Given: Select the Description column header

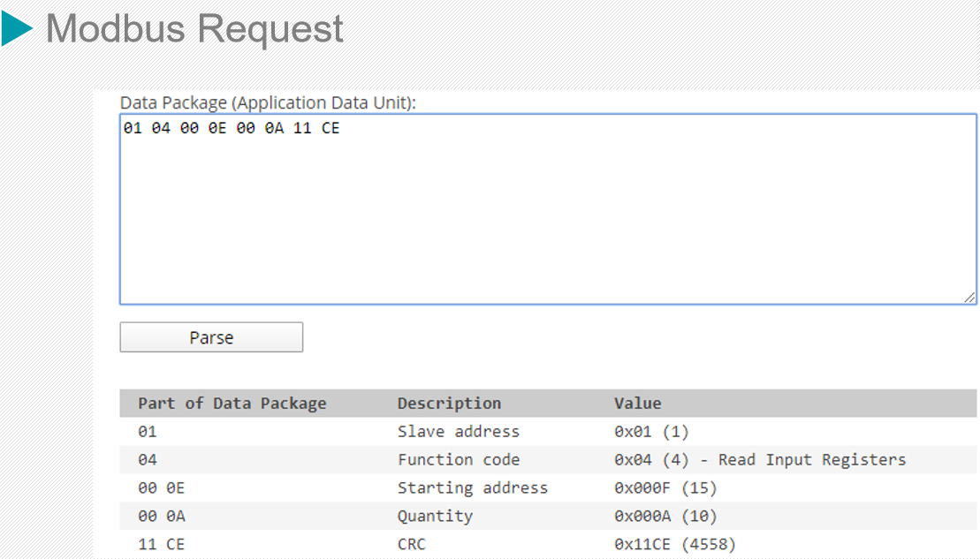Looking at the screenshot, I should click(x=449, y=404).
